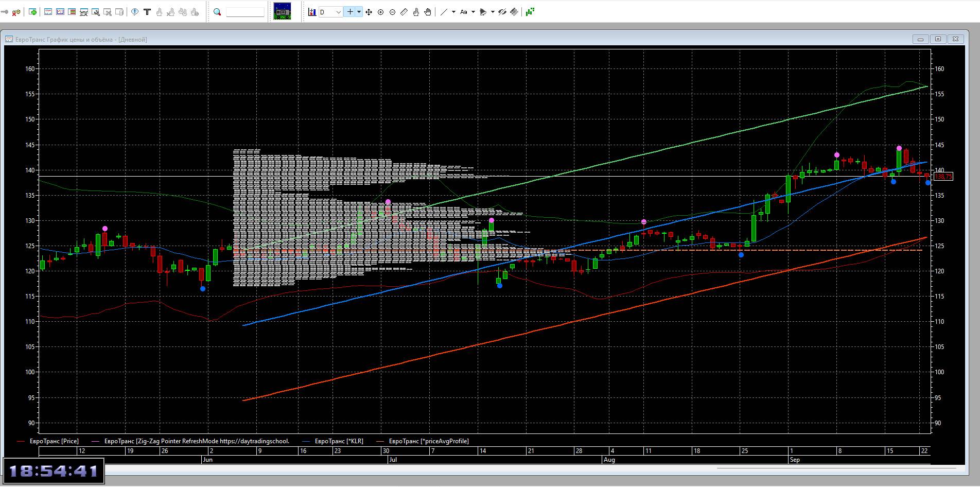
Task: Click the Jun month label on the date axis
Action: tap(208, 460)
